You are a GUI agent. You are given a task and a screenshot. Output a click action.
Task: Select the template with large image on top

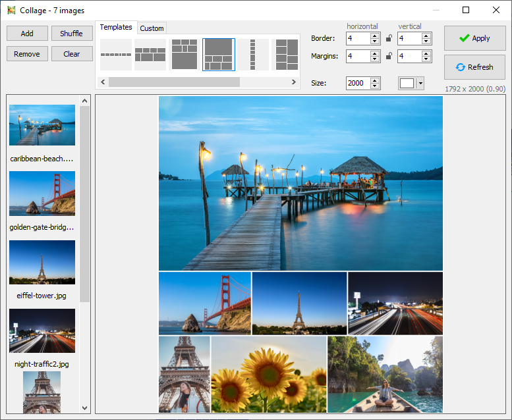[218, 55]
